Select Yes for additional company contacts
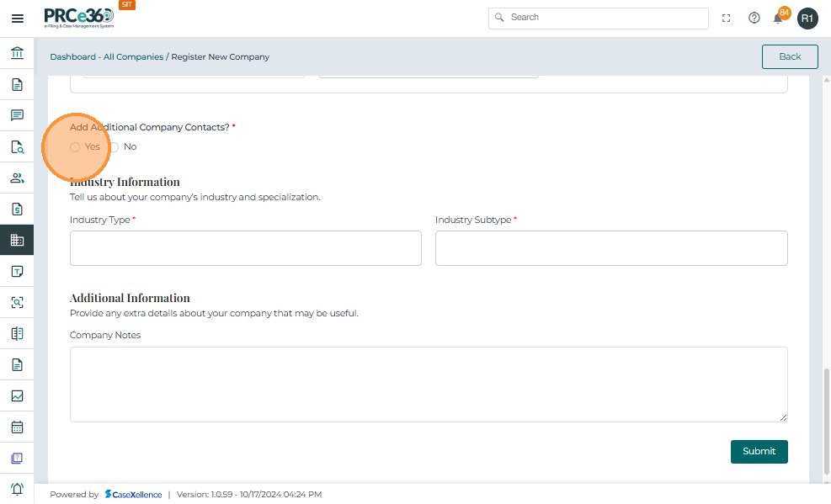Screen dimensions: 831x504 76,147
